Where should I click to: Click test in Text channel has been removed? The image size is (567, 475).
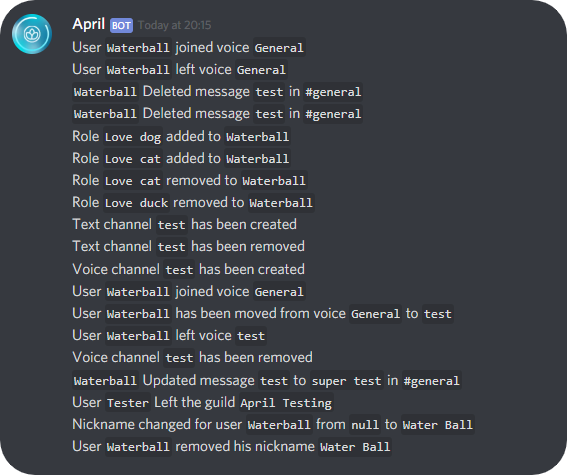(171, 247)
